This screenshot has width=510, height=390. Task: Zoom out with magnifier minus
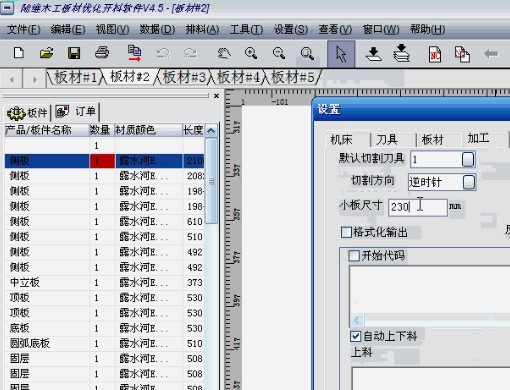[x=279, y=53]
